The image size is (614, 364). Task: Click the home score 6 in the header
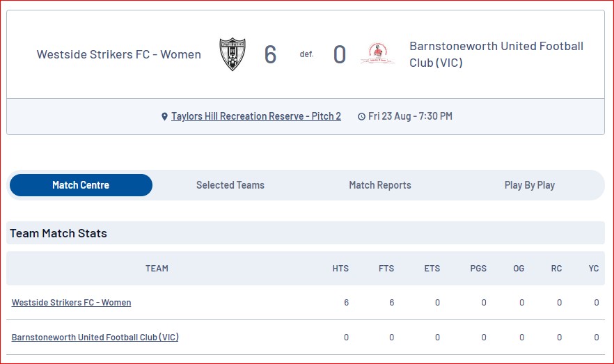pos(270,54)
